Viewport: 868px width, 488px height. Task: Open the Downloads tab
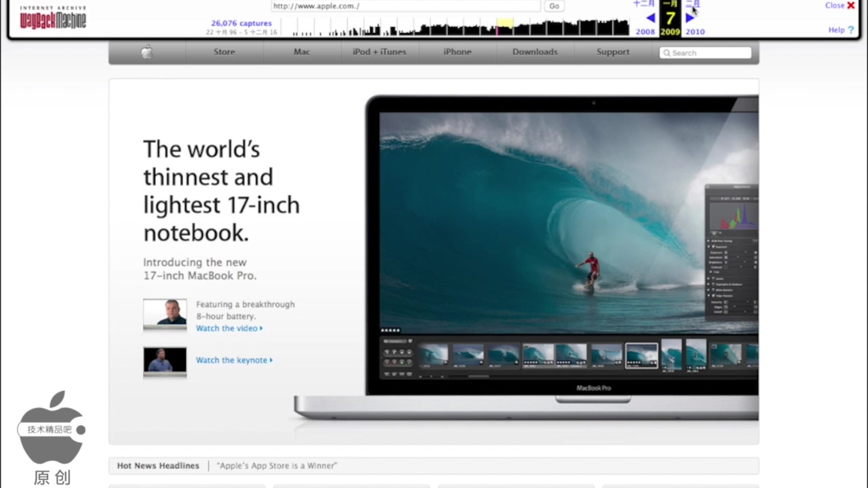click(535, 52)
